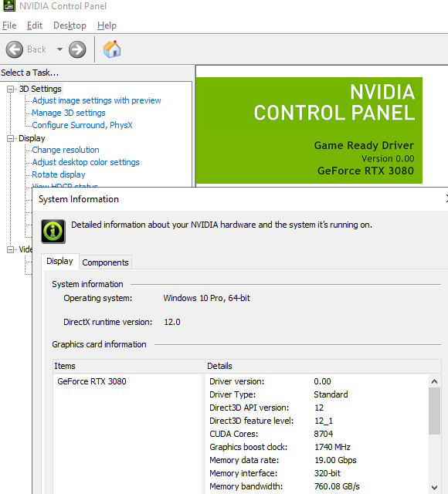Click the Forward arrow icon in toolbar
448x494 pixels.
pyautogui.click(x=77, y=49)
